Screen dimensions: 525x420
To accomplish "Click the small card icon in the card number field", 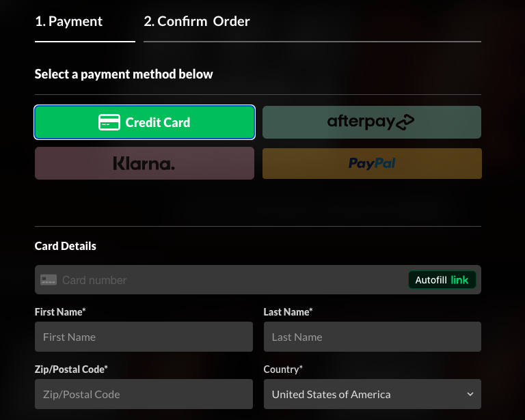I will click(x=49, y=280).
